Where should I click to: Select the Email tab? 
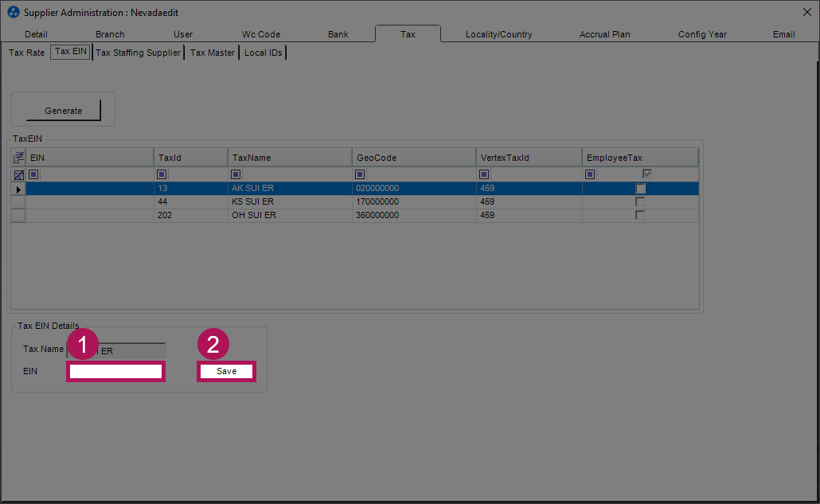tap(784, 34)
